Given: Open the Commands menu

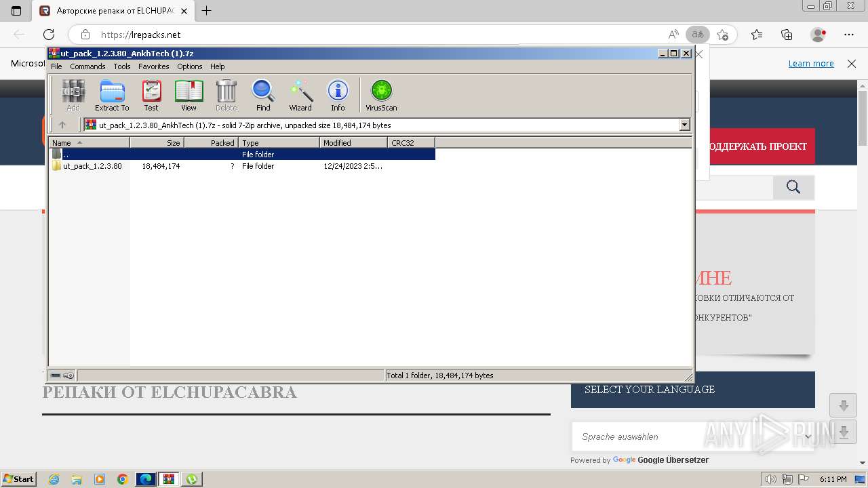Looking at the screenshot, I should tap(87, 66).
